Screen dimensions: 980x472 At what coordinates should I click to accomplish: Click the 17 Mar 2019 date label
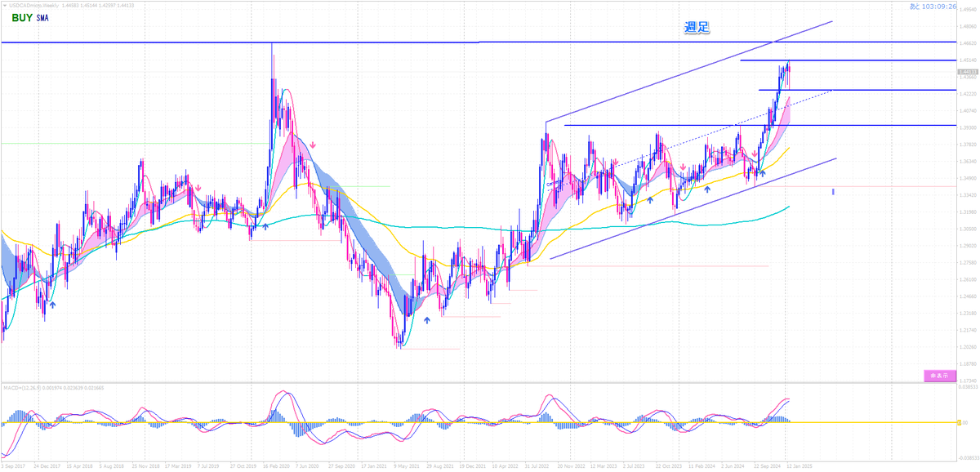pyautogui.click(x=176, y=467)
